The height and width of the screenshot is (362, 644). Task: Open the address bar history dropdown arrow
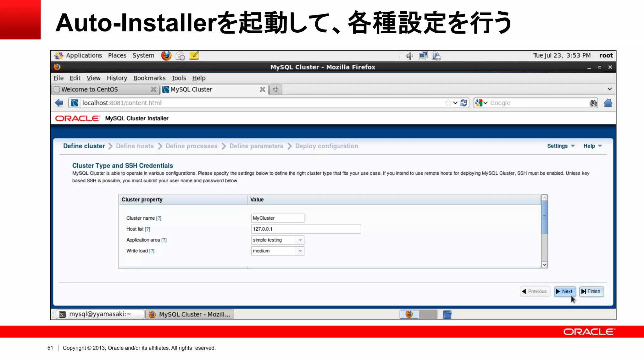point(455,103)
